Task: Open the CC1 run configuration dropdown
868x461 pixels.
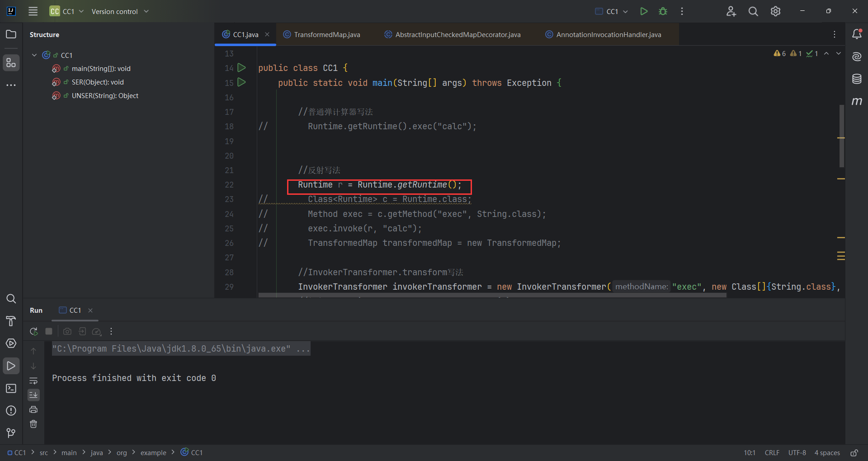Action: pyautogui.click(x=612, y=11)
